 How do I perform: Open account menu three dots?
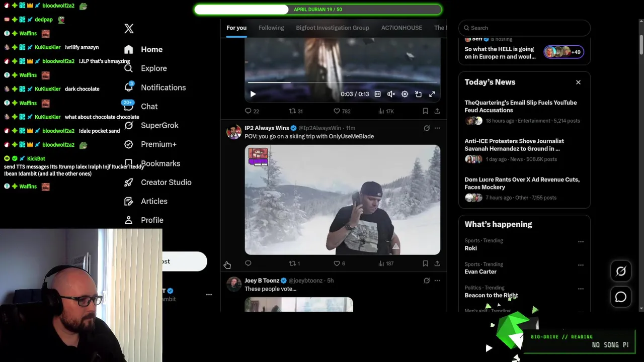[209, 295]
